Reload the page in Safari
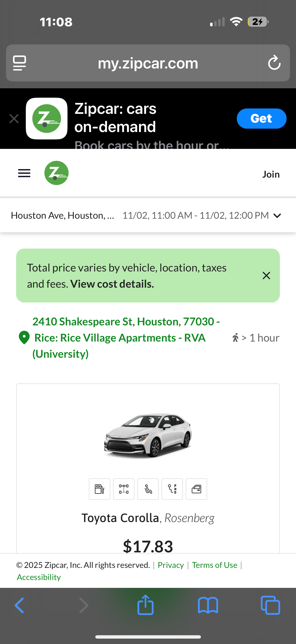 (274, 63)
